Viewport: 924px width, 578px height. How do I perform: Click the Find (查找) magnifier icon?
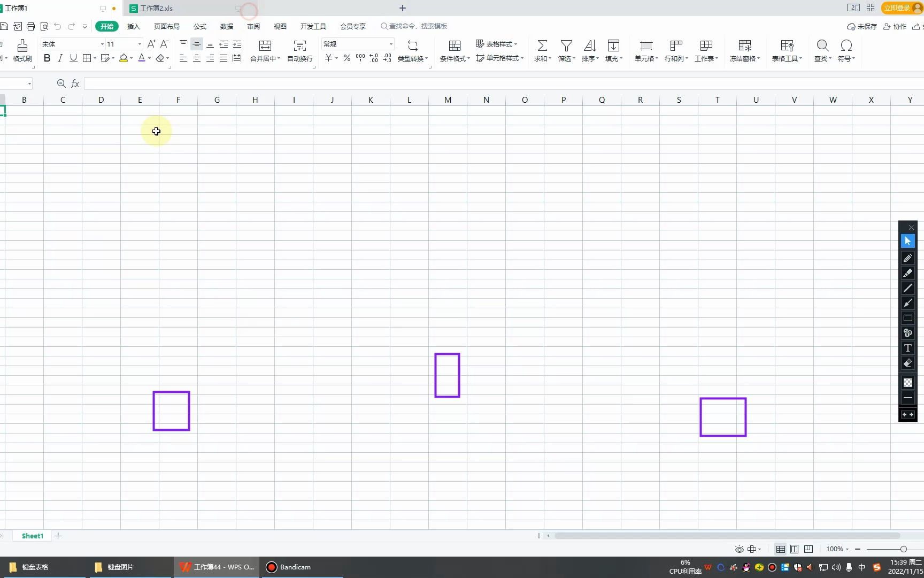click(823, 46)
